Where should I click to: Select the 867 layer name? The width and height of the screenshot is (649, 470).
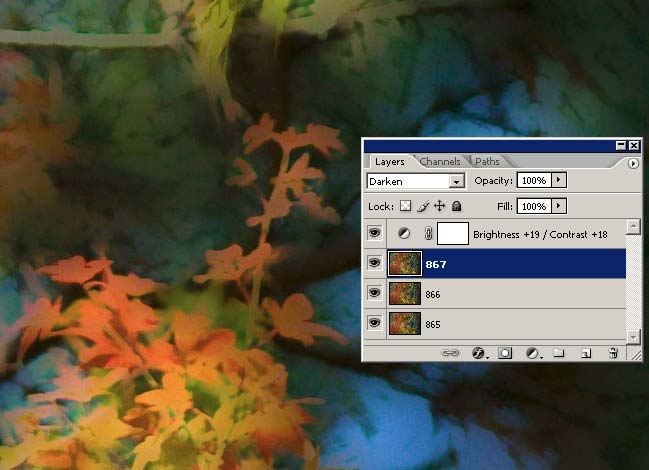tap(436, 264)
